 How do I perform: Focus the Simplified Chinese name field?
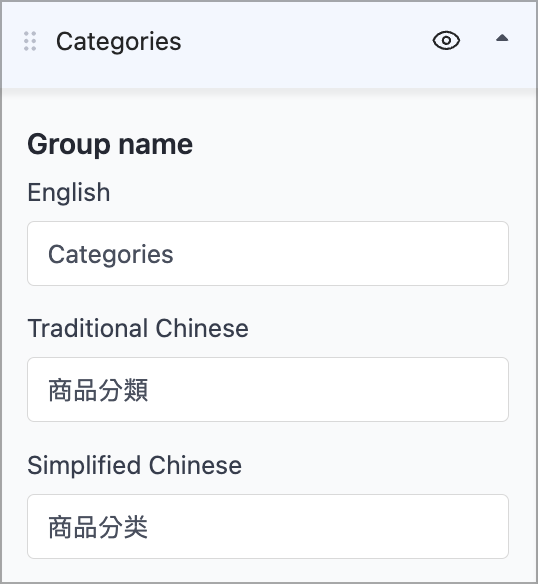click(268, 527)
